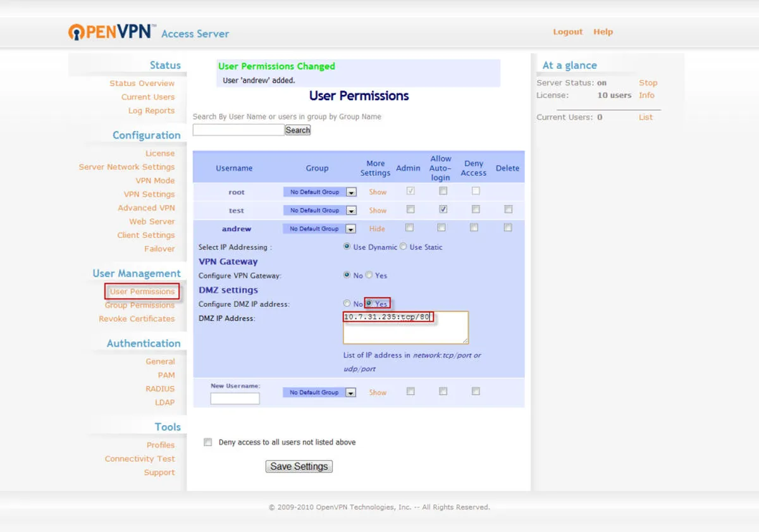
Task: Check Deny access to unlisted users
Action: point(207,442)
